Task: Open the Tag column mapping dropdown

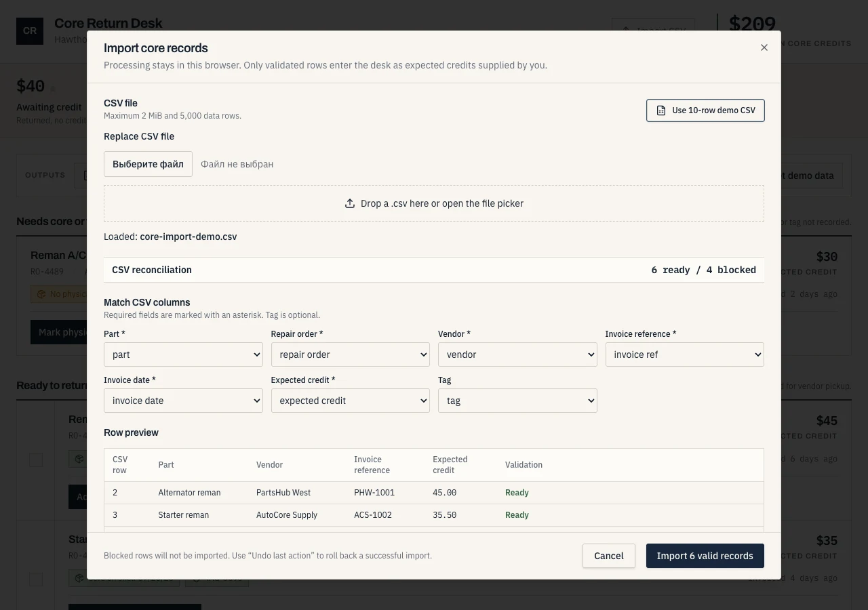Action: [517, 401]
